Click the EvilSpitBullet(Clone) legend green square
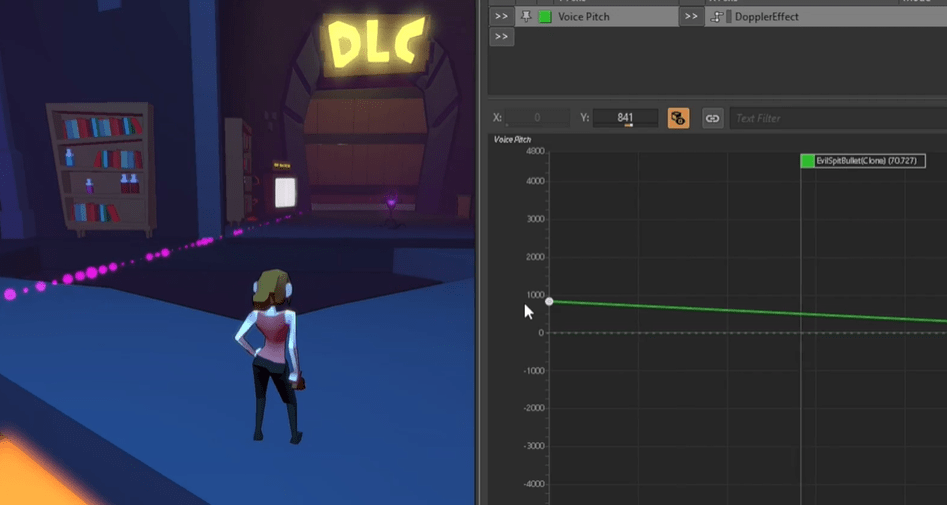The width and height of the screenshot is (947, 505). pos(807,161)
